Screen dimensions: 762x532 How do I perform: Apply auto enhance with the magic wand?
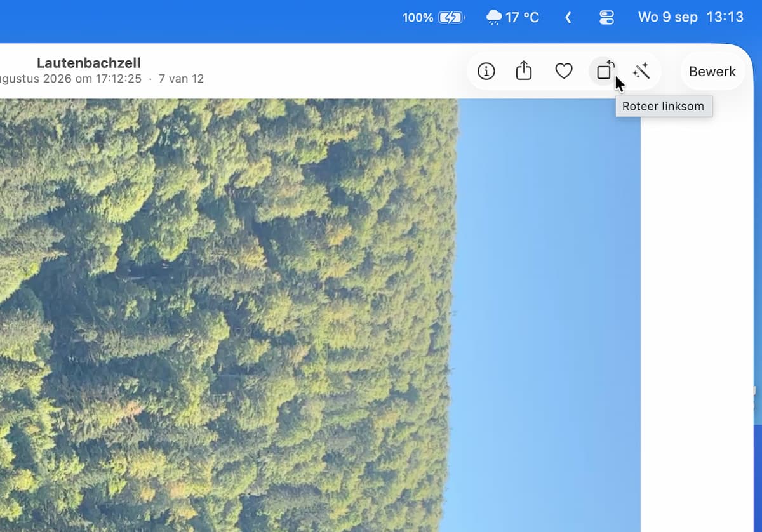point(641,71)
